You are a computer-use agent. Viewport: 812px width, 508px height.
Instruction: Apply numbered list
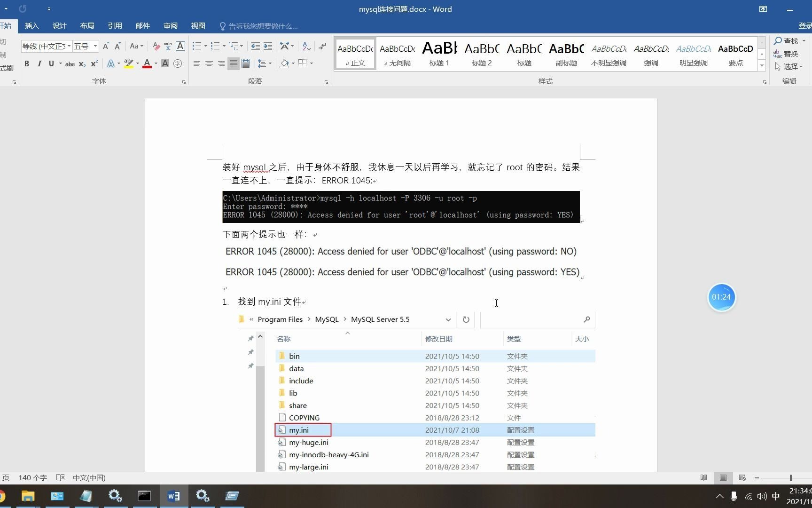point(215,46)
